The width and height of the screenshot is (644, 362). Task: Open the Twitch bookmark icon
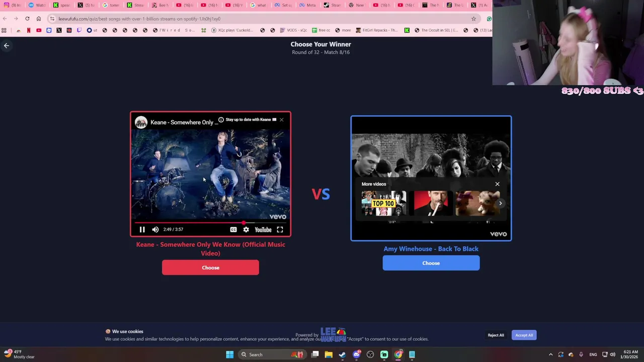(x=79, y=30)
